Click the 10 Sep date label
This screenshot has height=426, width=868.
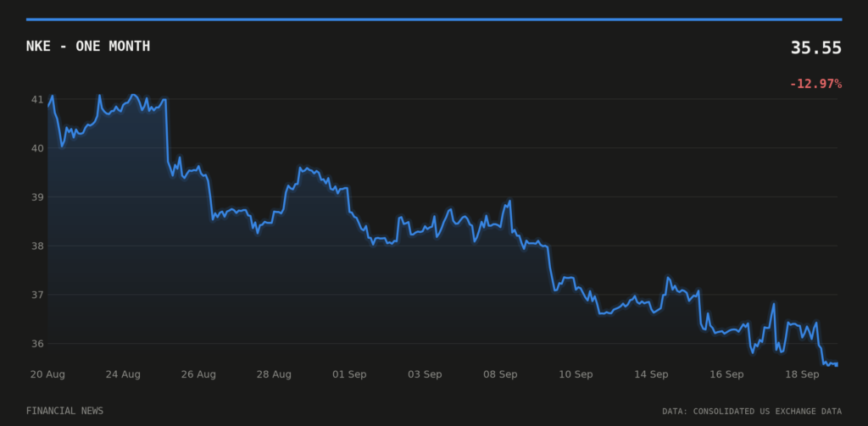pyautogui.click(x=576, y=374)
